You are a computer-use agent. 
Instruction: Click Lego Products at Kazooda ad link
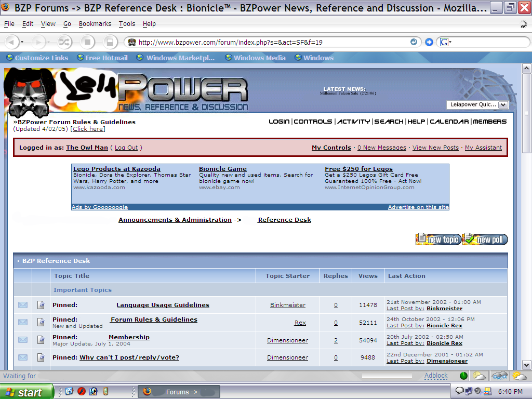pyautogui.click(x=117, y=169)
